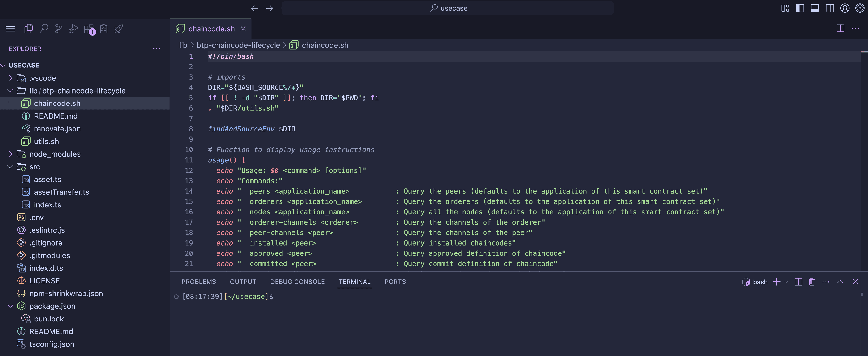Toggle the primary side bar
The width and height of the screenshot is (868, 356).
(800, 8)
